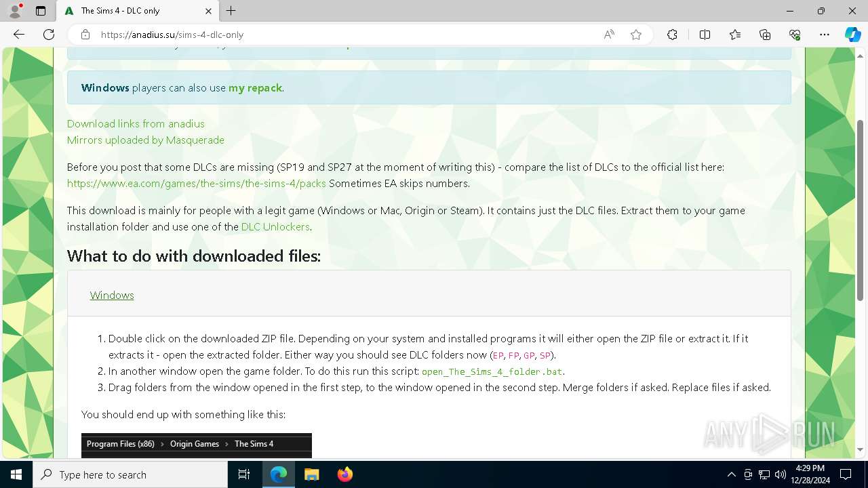The image size is (868, 488).
Task: Open the notification center icon
Action: point(846,474)
